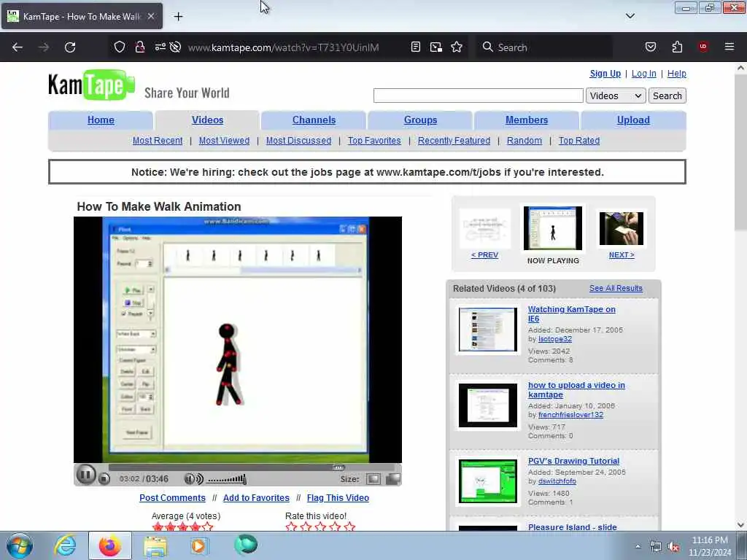Stop the video with the stop button

point(104,478)
